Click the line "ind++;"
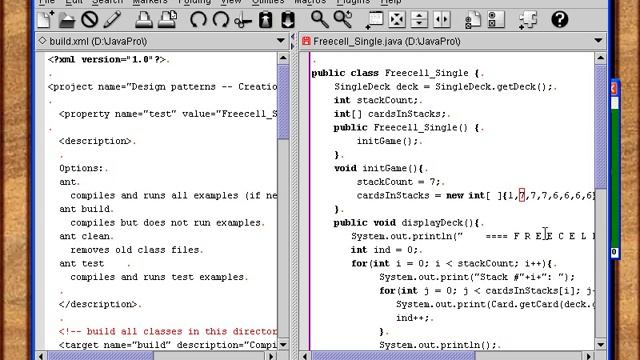Image resolution: width=640 pixels, height=360 pixels. point(413,318)
